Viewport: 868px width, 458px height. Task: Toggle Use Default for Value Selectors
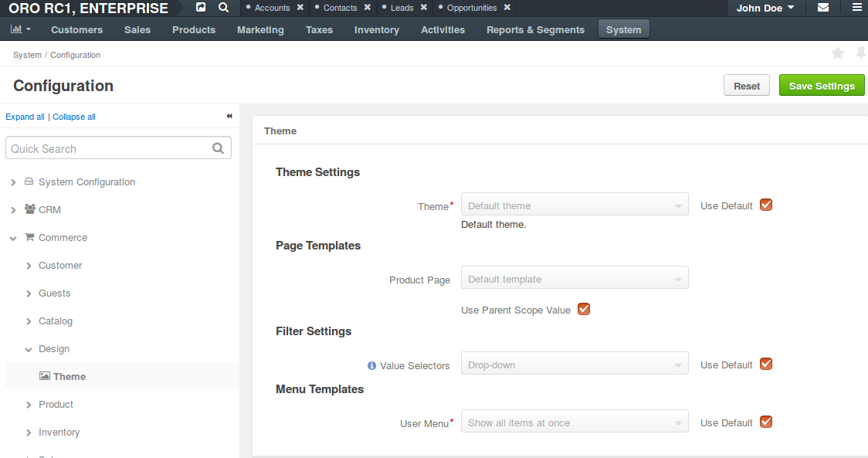(766, 364)
